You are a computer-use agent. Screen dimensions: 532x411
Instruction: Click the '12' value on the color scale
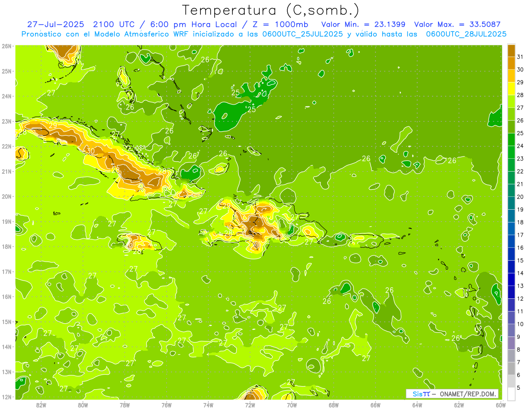pos(520,299)
